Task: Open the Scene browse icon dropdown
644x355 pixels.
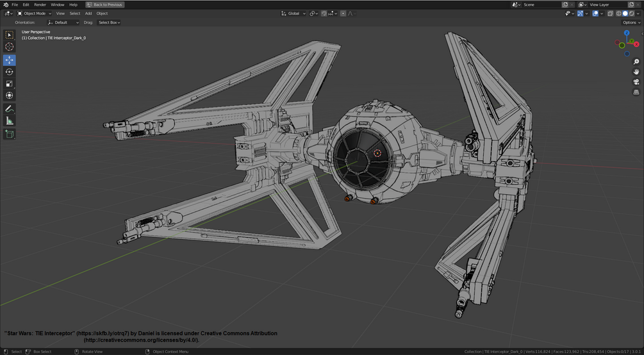Action: coord(516,4)
